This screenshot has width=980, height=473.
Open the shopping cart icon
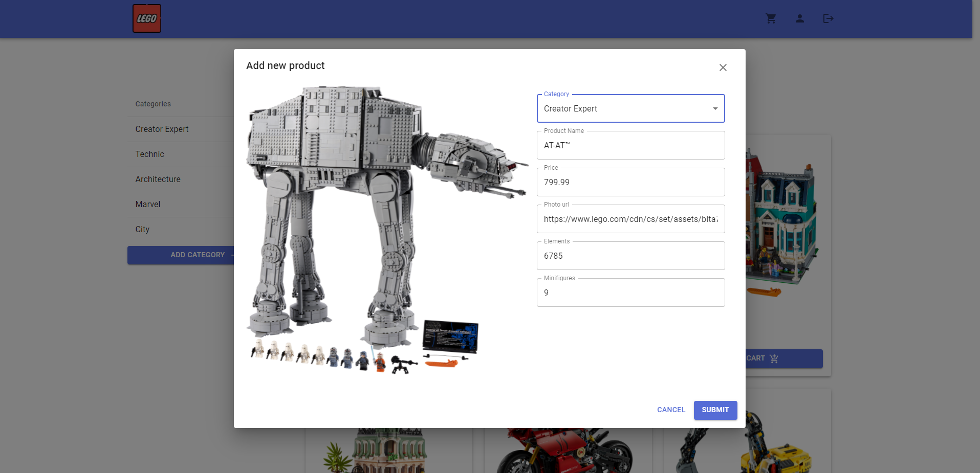coord(771,18)
